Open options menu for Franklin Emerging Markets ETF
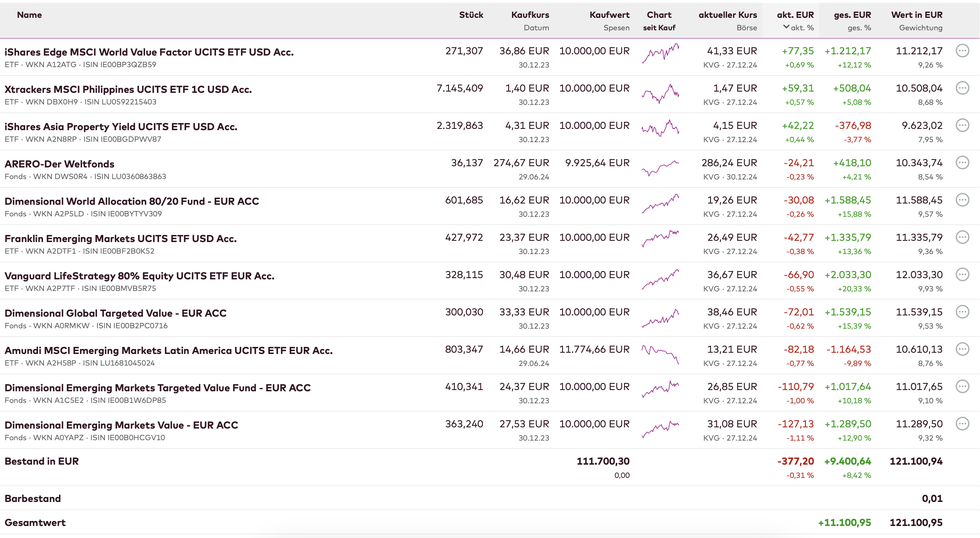The width and height of the screenshot is (980, 538). 962,237
